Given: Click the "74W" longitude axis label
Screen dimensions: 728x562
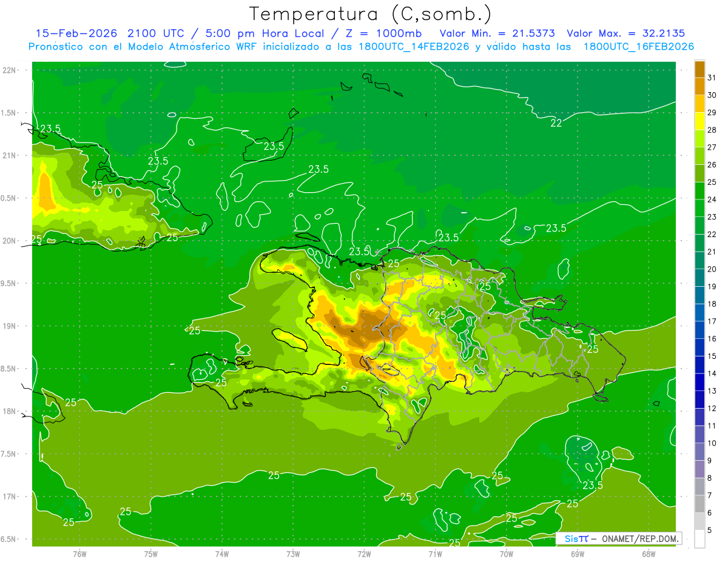Looking at the screenshot, I should click(x=222, y=554).
